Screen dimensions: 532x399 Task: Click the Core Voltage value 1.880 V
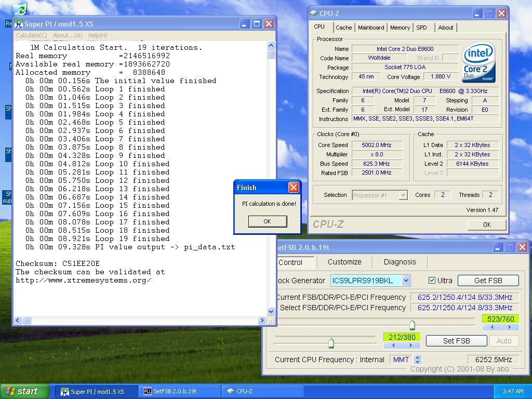coord(441,77)
